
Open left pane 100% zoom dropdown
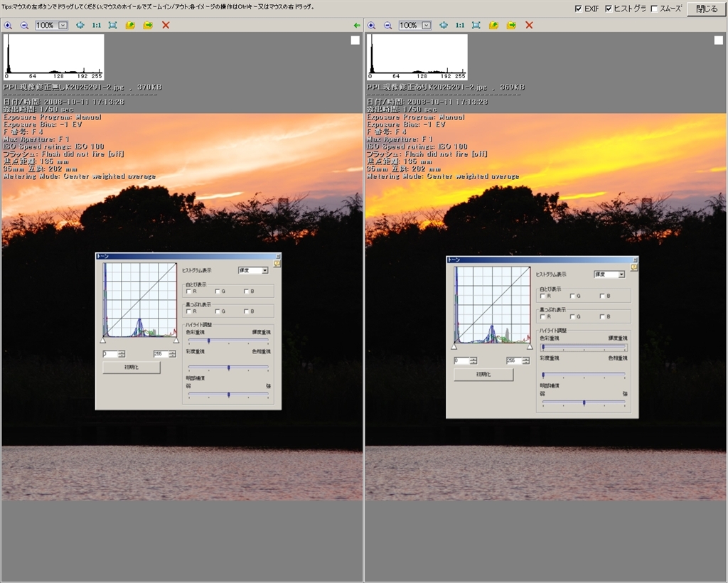click(63, 26)
